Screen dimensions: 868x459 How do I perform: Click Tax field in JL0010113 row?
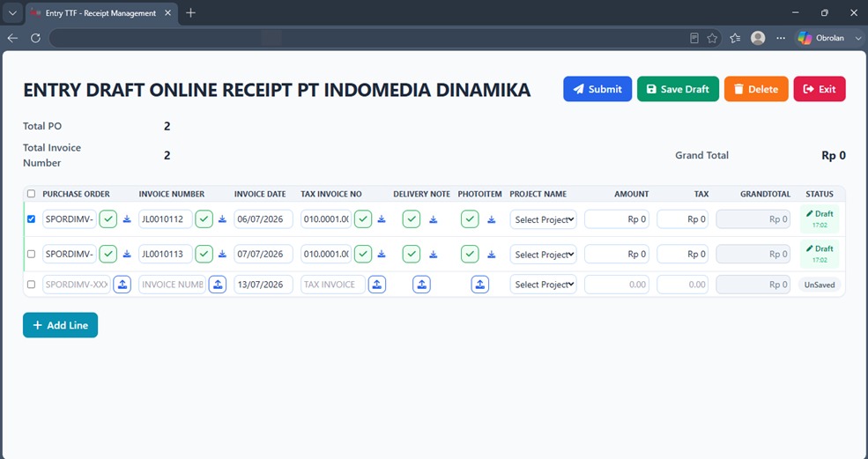point(683,254)
